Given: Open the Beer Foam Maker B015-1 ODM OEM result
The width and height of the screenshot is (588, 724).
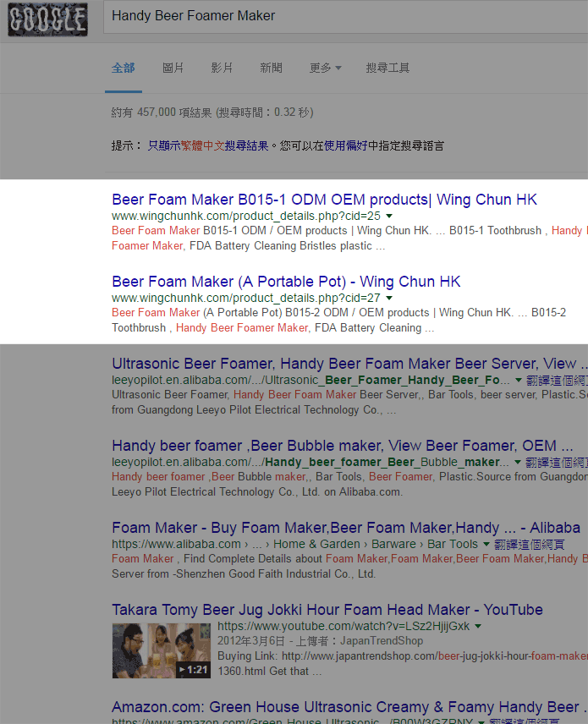Looking at the screenshot, I should (x=324, y=200).
